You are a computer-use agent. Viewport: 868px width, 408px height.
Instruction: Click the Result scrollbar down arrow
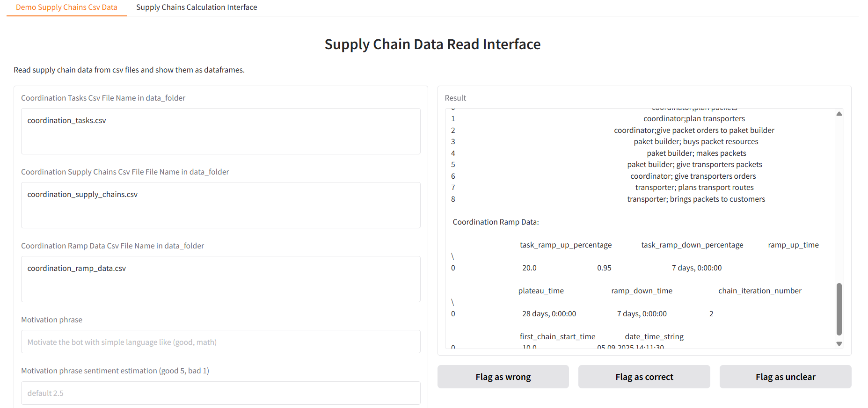click(839, 344)
